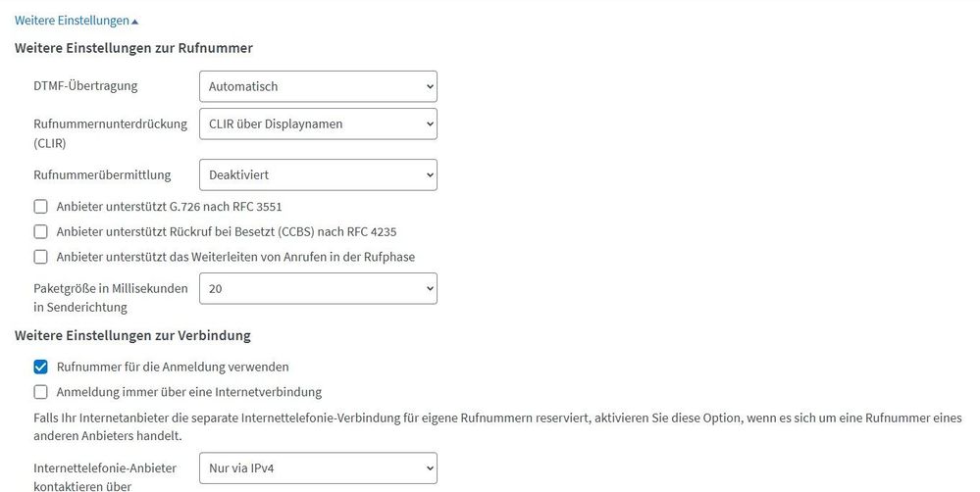Click the Weitere Einstellungen link text
980x492 pixels.
[x=72, y=20]
